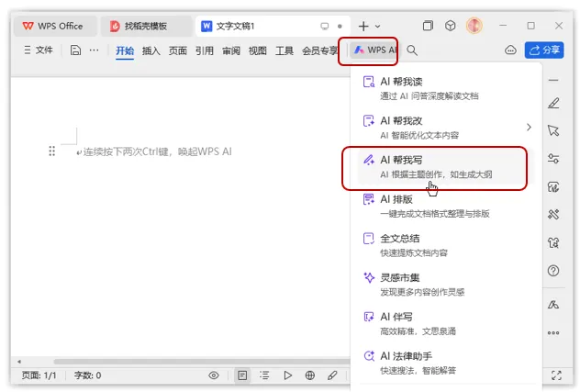This screenshot has width=580, height=392.
Task: Select outline view icon in status bar
Action: (264, 375)
